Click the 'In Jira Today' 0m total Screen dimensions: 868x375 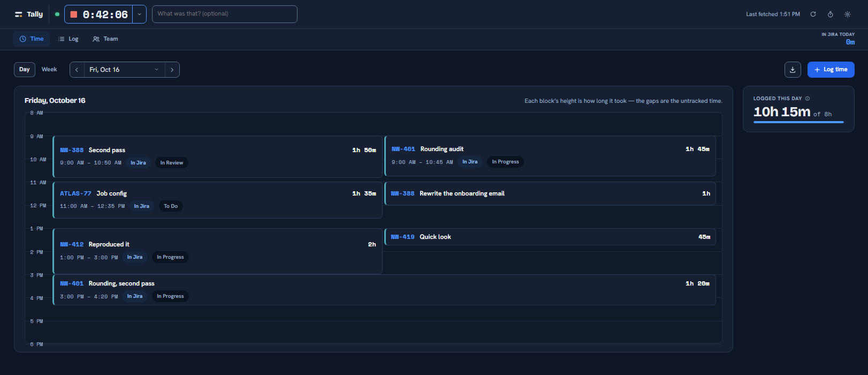pyautogui.click(x=850, y=42)
